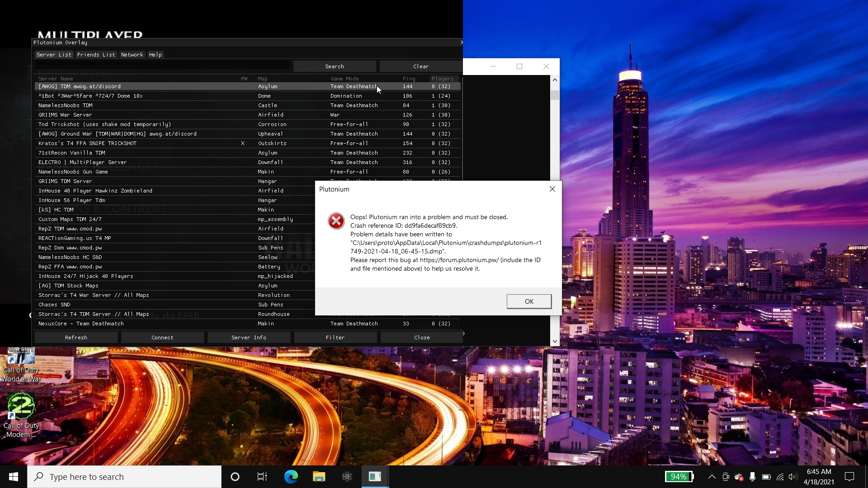The width and height of the screenshot is (868, 488).
Task: Select Chases SND server row
Action: click(x=175, y=305)
